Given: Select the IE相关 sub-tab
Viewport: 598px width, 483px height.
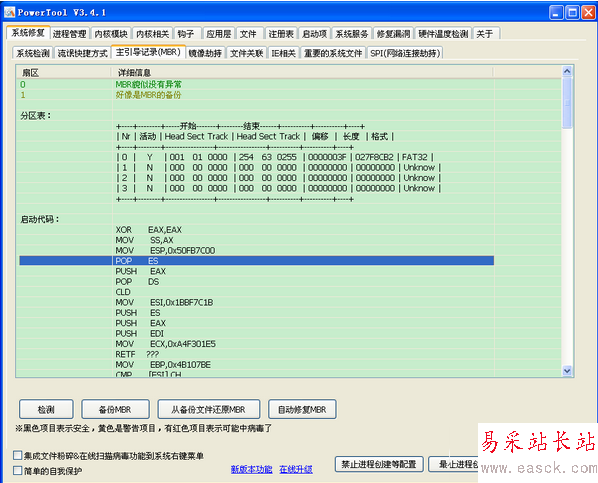Looking at the screenshot, I should tap(284, 53).
